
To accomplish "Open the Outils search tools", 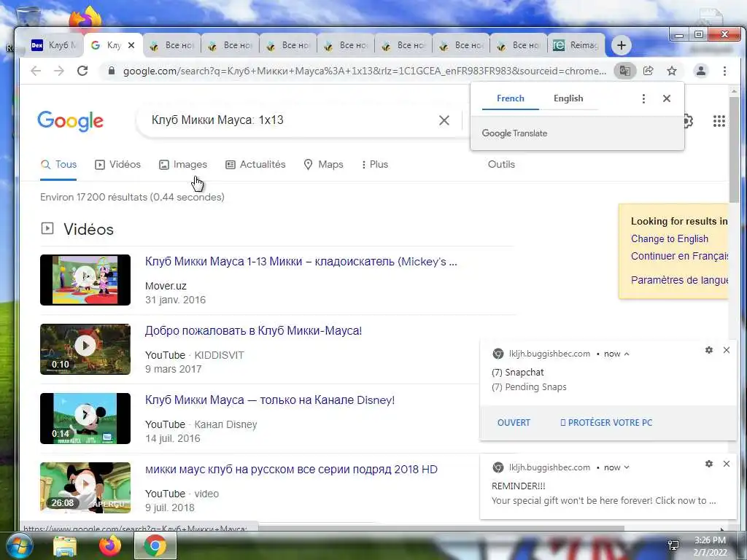I will 501,165.
